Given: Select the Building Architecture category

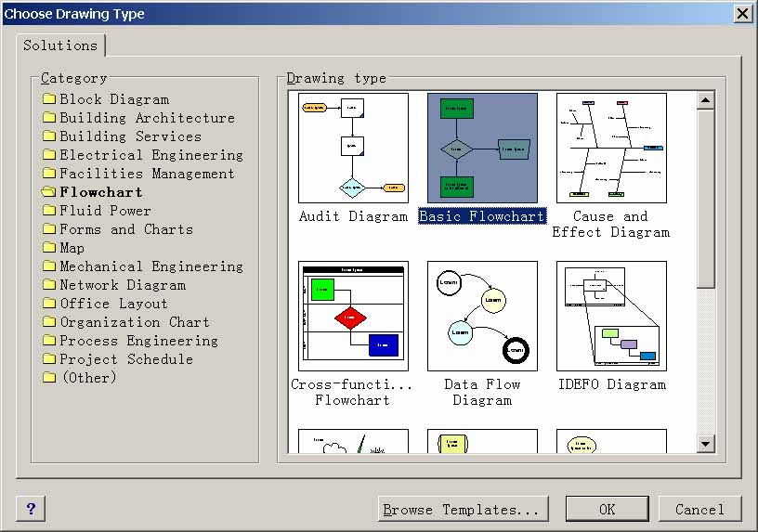Looking at the screenshot, I should point(147,118).
